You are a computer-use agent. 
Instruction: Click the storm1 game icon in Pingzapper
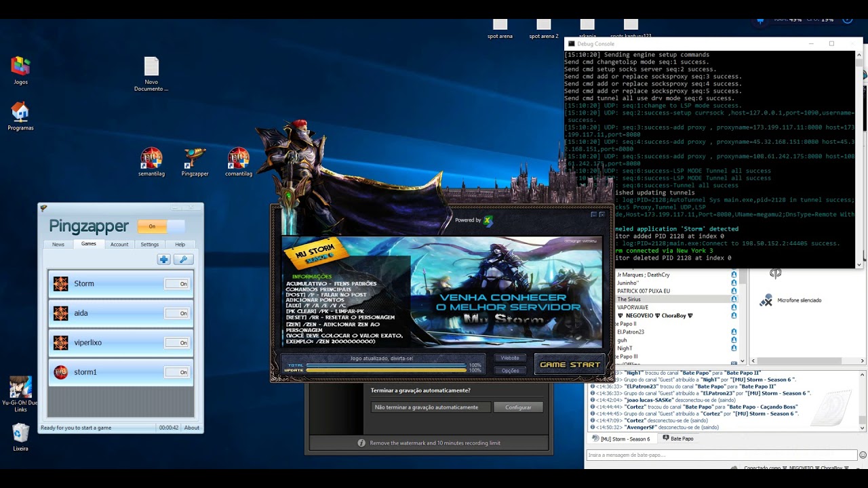pyautogui.click(x=61, y=372)
